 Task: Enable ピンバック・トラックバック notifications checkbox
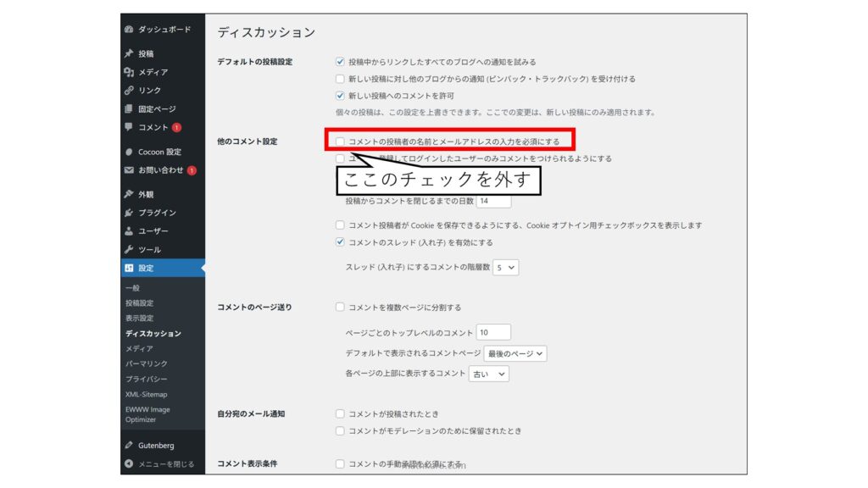(340, 79)
